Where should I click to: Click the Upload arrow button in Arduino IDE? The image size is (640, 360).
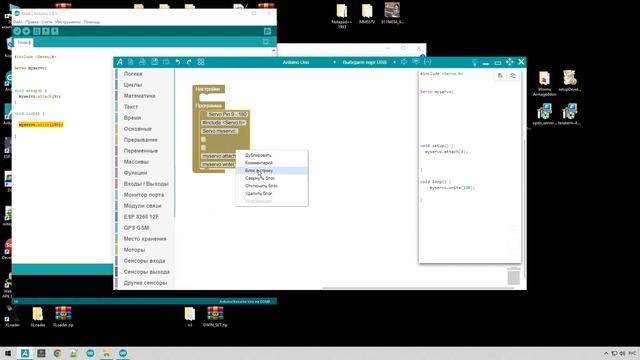coord(26,31)
